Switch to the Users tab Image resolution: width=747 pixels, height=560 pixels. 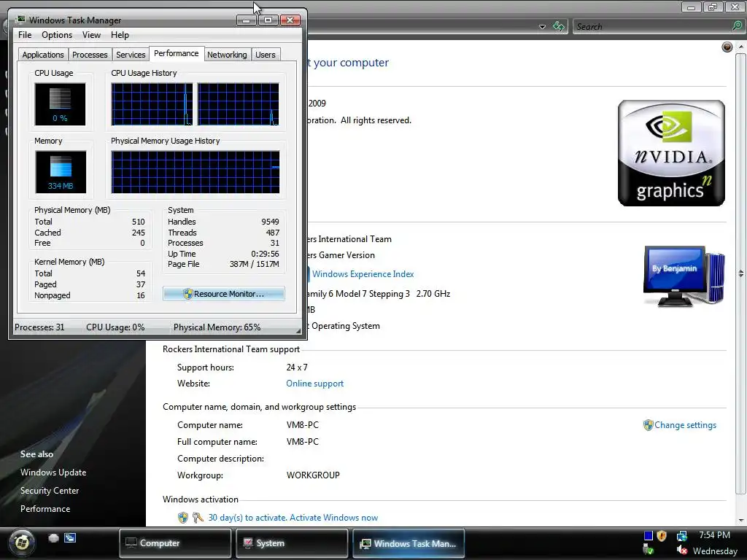266,54
